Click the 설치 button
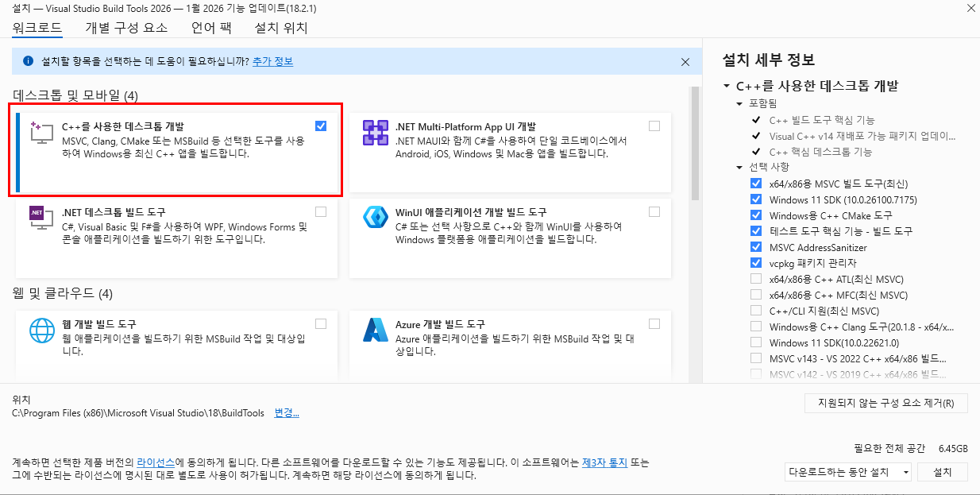Viewport: 980px width, 495px height. click(943, 472)
